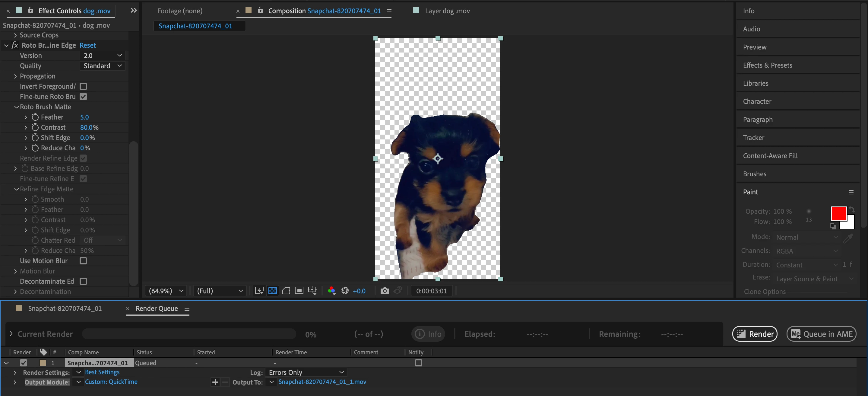The height and width of the screenshot is (396, 868).
Task: Click the Reset Exposure aperture icon
Action: coord(345,291)
